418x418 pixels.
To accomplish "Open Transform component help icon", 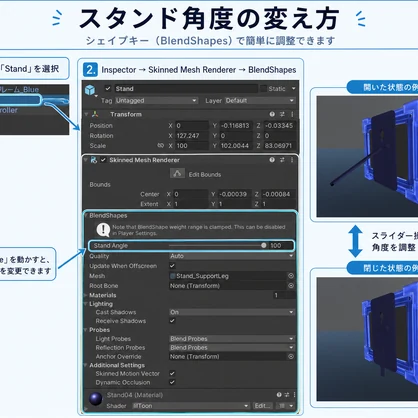I will pos(272,114).
